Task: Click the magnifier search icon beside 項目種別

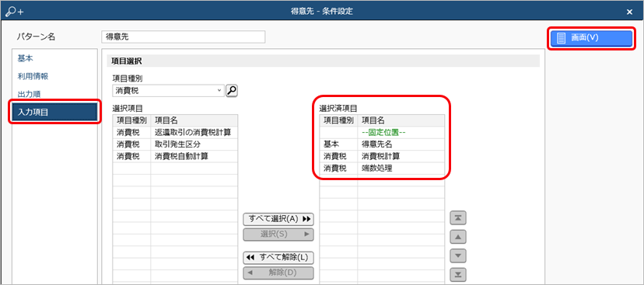Action: (232, 90)
